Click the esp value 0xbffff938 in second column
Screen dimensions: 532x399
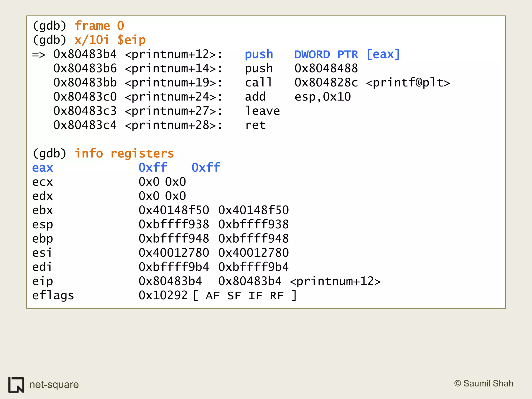[254, 224]
